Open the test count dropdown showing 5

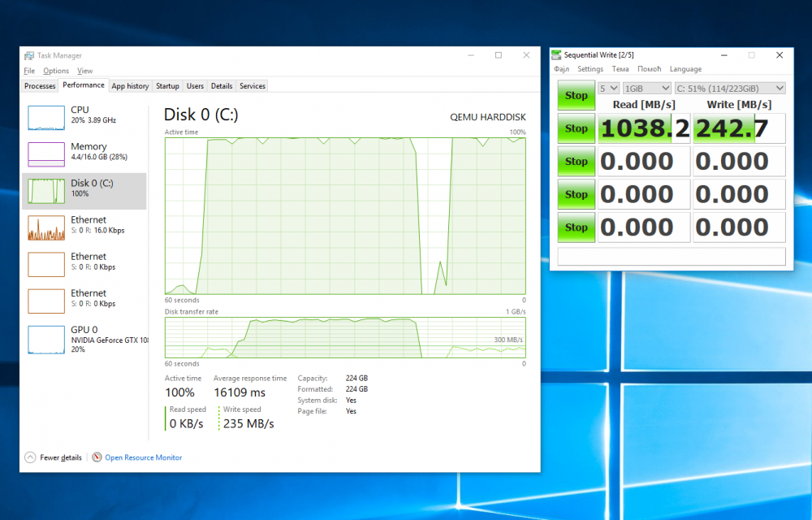point(608,89)
